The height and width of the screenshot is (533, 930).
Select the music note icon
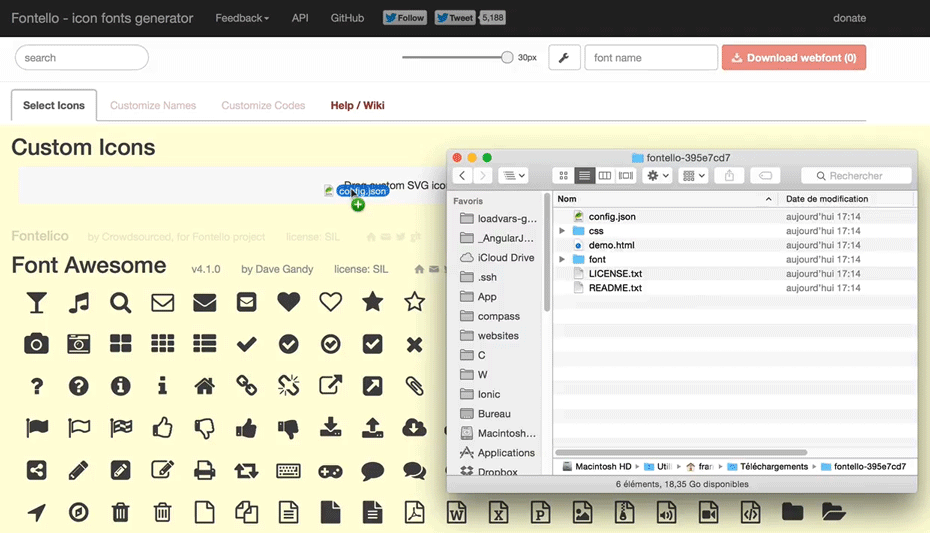(78, 302)
